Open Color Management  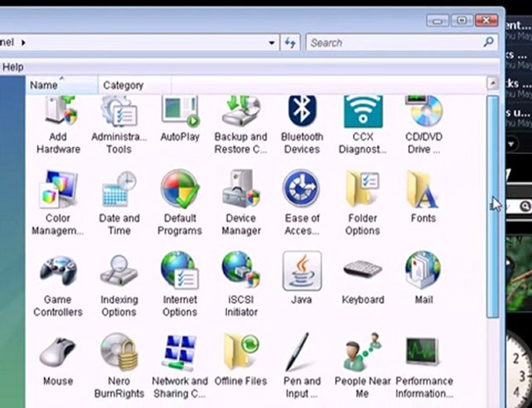[58, 203]
